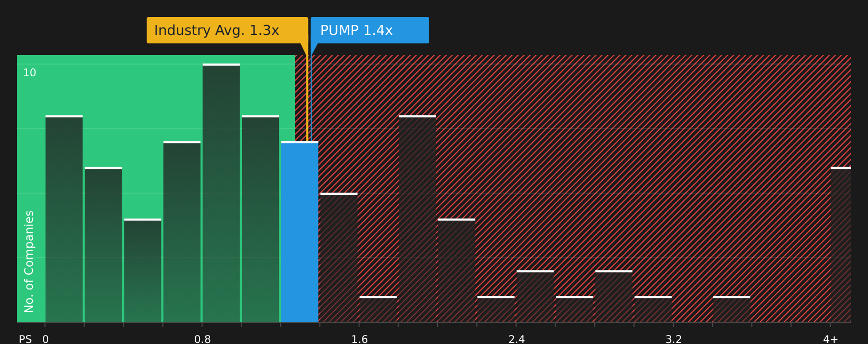This screenshot has height=344, width=868.
Task: Click the 10 y-axis value label
Action: [30, 73]
